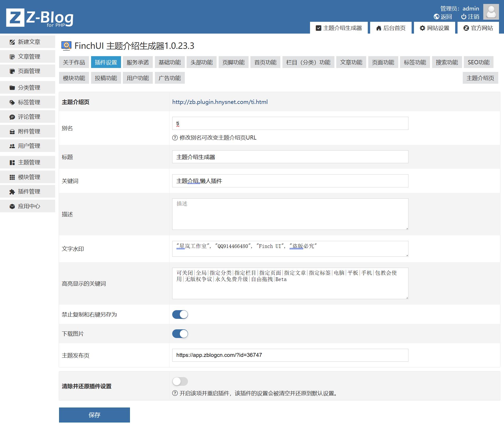Click the 模块管理 grid icon
Screen dimensions: 504x428
click(x=12, y=177)
